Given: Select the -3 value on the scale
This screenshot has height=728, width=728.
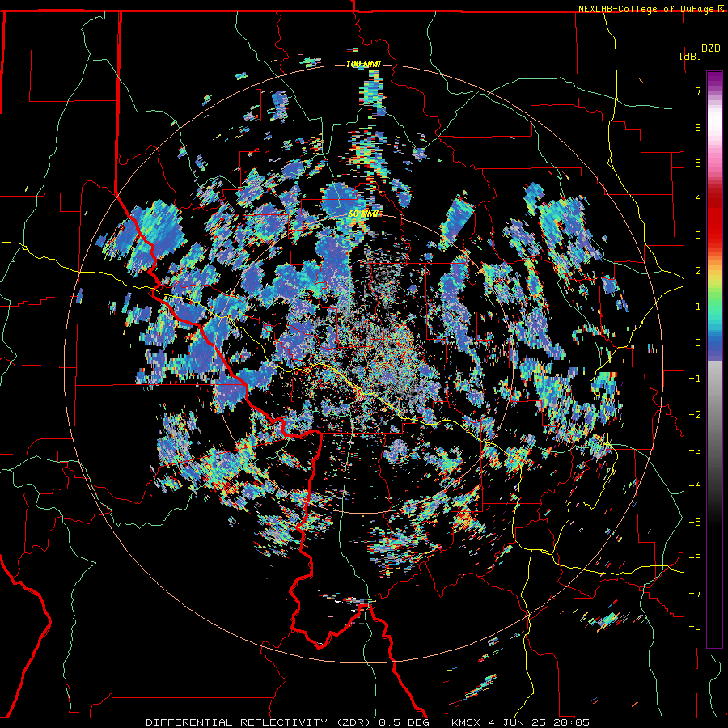Looking at the screenshot, I should tap(695, 451).
